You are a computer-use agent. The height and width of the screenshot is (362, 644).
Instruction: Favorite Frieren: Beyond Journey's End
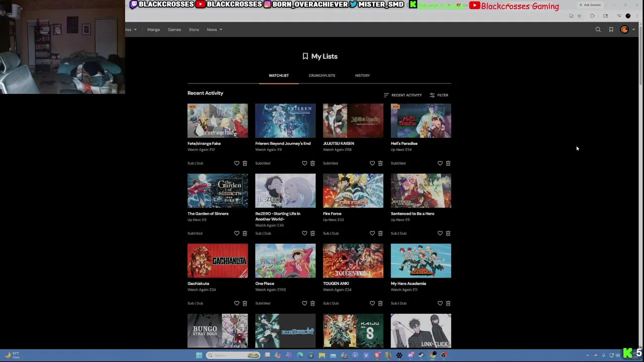coord(304,163)
